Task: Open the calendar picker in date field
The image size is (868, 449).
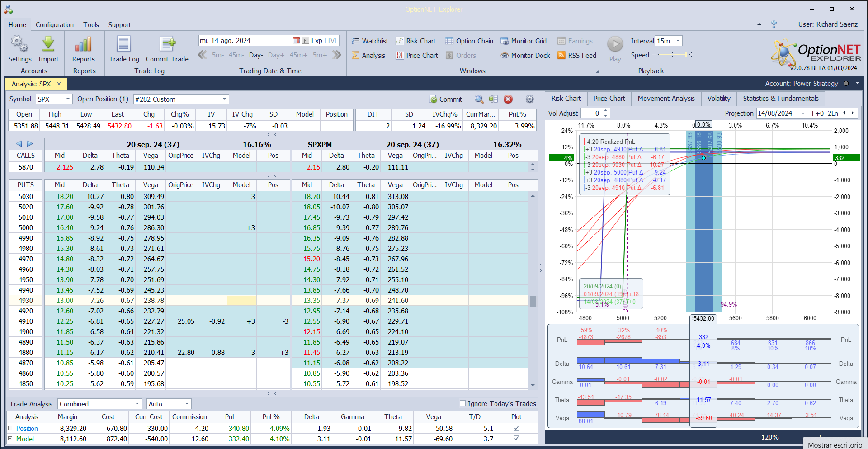Action: click(x=296, y=40)
